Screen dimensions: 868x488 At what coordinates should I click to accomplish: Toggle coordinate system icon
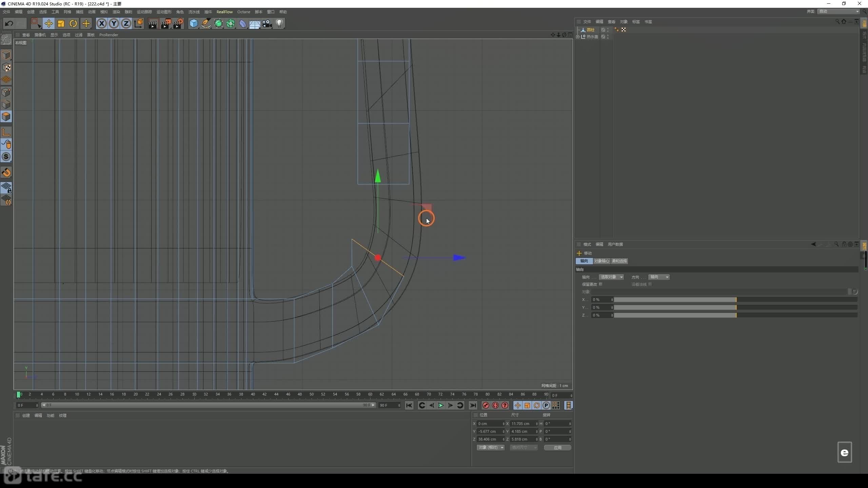pyautogui.click(x=139, y=23)
